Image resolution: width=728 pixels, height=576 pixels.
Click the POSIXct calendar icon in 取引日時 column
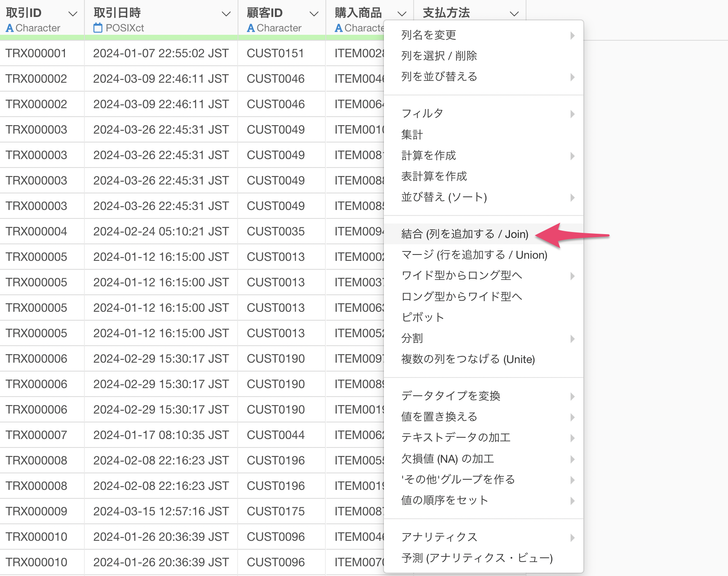(98, 28)
